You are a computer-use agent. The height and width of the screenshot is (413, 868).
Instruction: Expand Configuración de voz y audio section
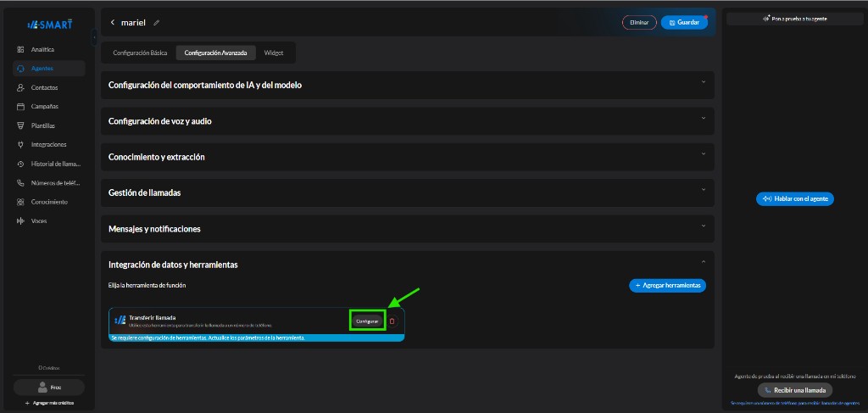pyautogui.click(x=408, y=121)
